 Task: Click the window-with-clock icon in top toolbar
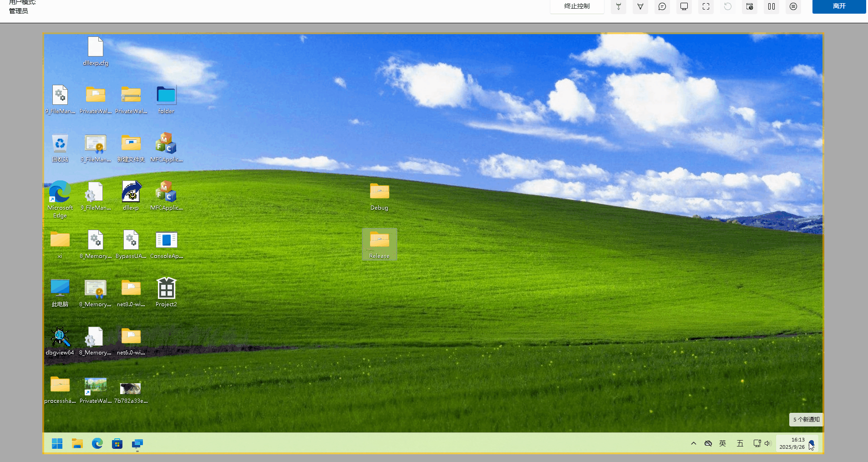click(750, 6)
